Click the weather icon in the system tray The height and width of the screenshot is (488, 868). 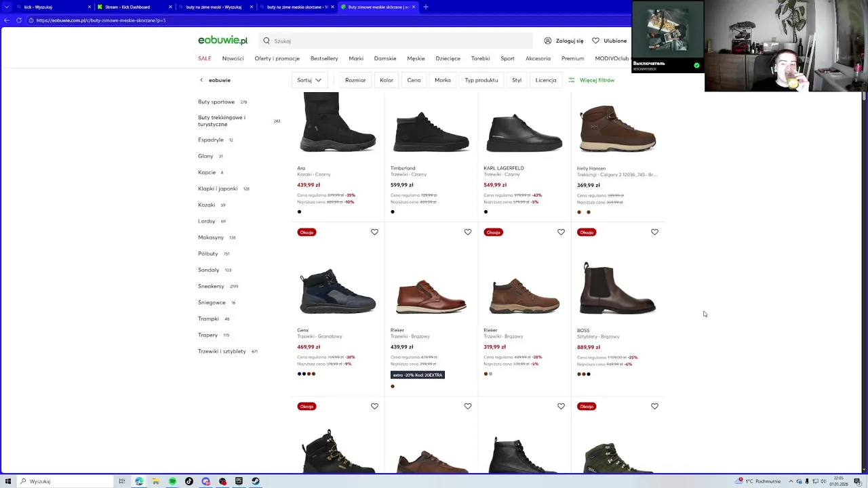[741, 481]
